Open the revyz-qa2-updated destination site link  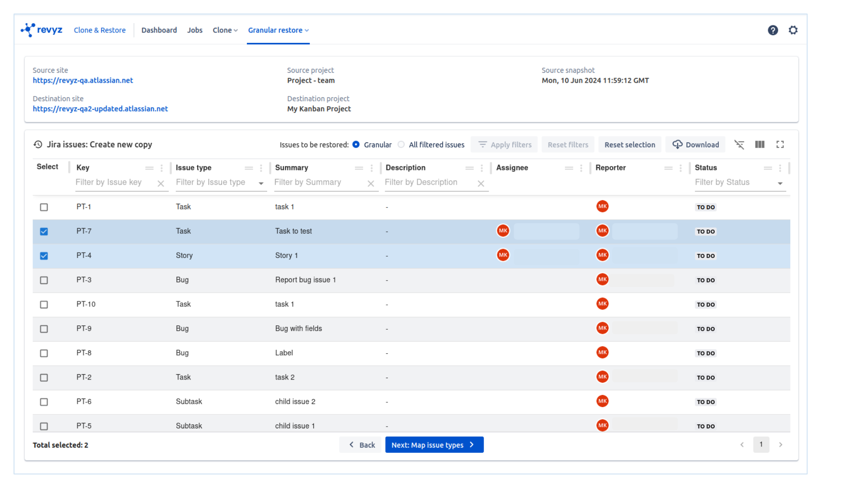(x=100, y=109)
